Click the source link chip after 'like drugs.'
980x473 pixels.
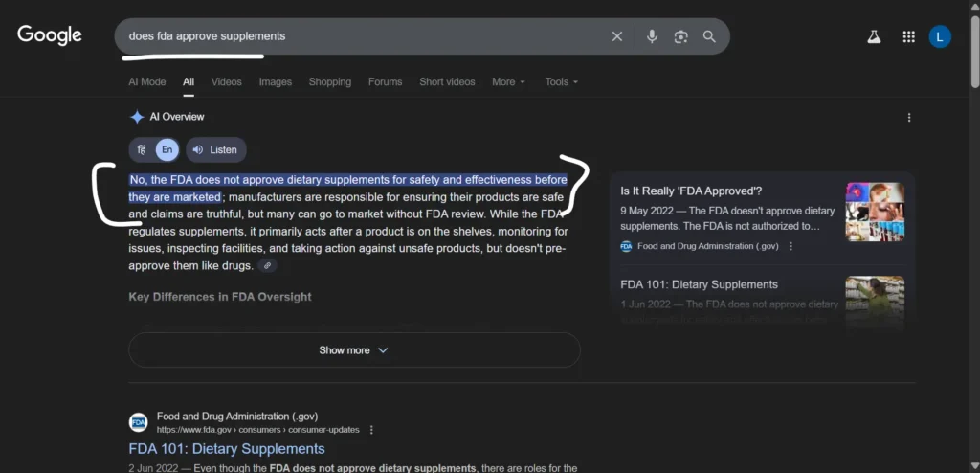click(x=267, y=266)
